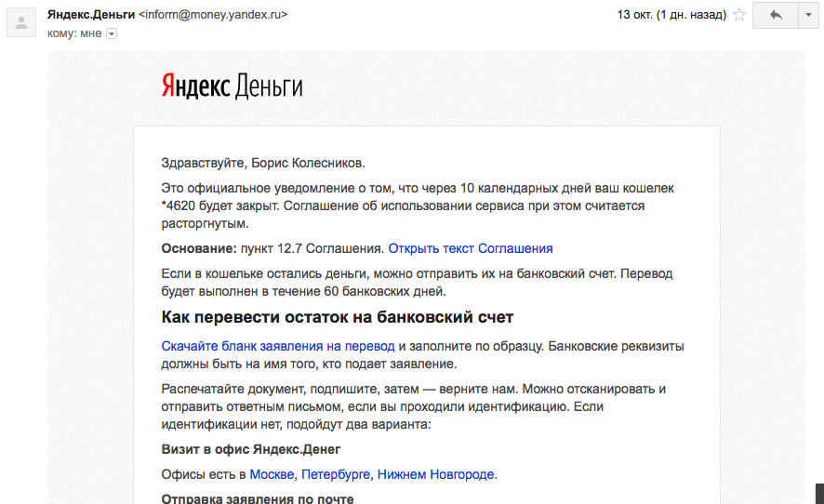Open the 'Открыть текст Соглашения' link
The height and width of the screenshot is (504, 824).
tap(471, 248)
